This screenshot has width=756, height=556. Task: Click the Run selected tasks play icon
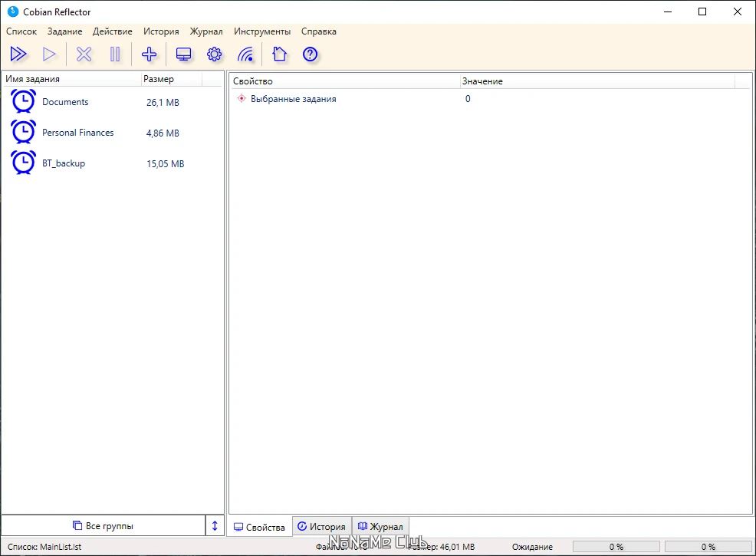[x=49, y=54]
